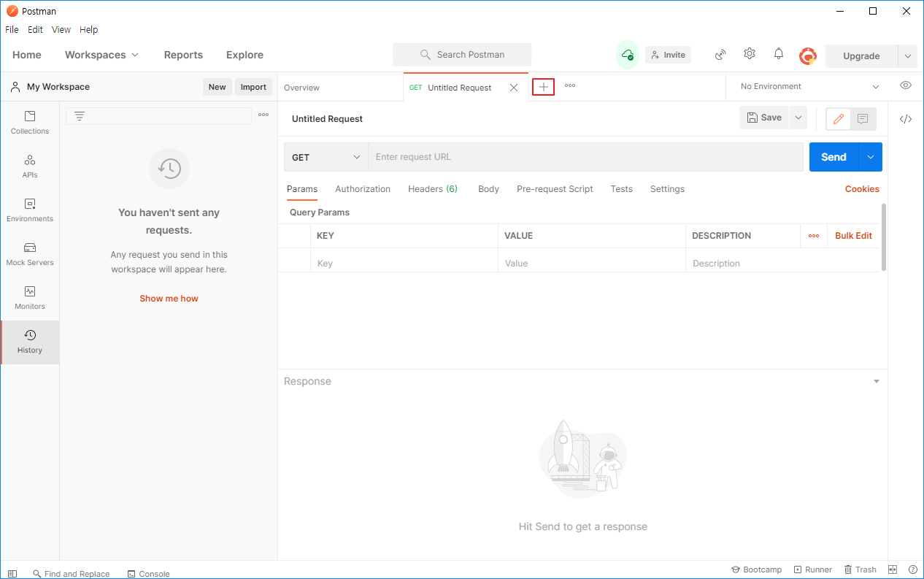This screenshot has height=579, width=924.
Task: Open the help question mark icon
Action: coord(912,570)
